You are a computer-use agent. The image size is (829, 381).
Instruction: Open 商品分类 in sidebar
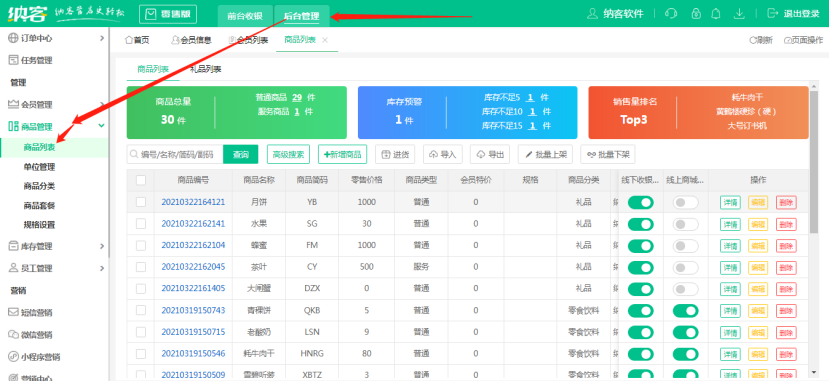click(40, 186)
